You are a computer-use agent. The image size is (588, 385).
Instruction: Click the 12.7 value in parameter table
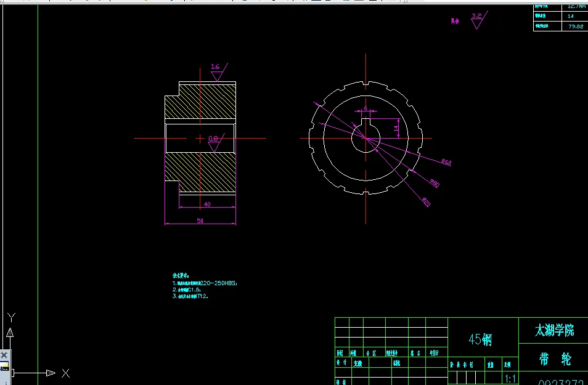(x=576, y=6)
